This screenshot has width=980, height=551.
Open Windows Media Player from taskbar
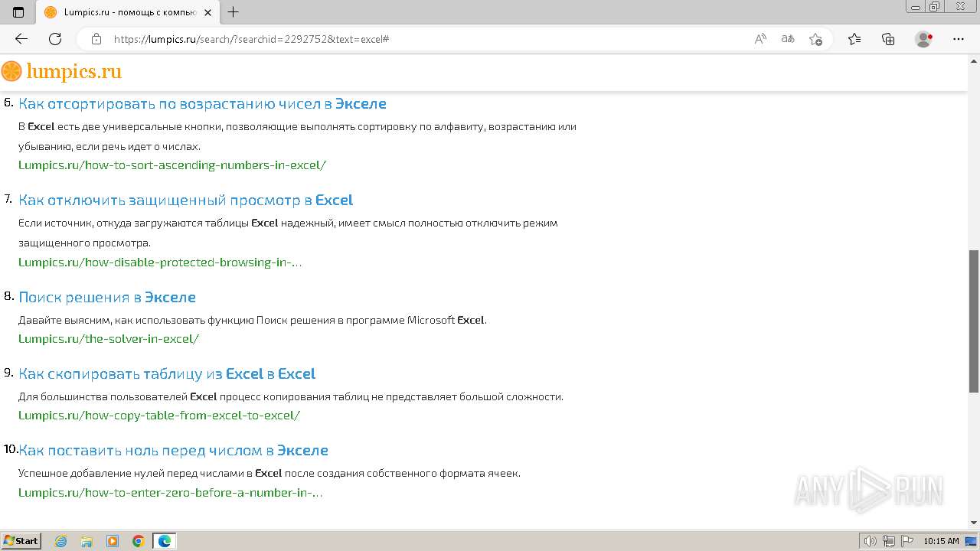pyautogui.click(x=113, y=541)
